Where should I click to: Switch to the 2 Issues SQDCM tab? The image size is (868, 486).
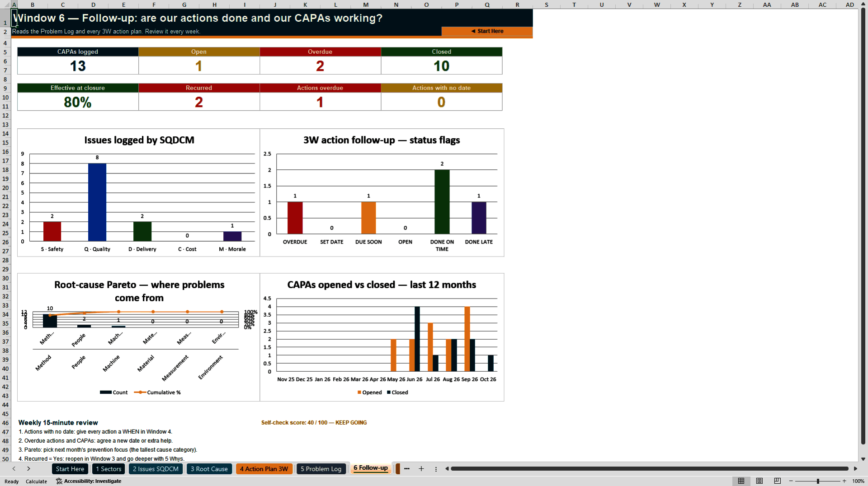tap(156, 469)
